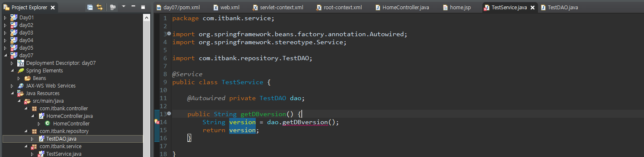Collapse the com.itbank.service package
Image resolution: width=644 pixels, height=157 pixels.
26,146
